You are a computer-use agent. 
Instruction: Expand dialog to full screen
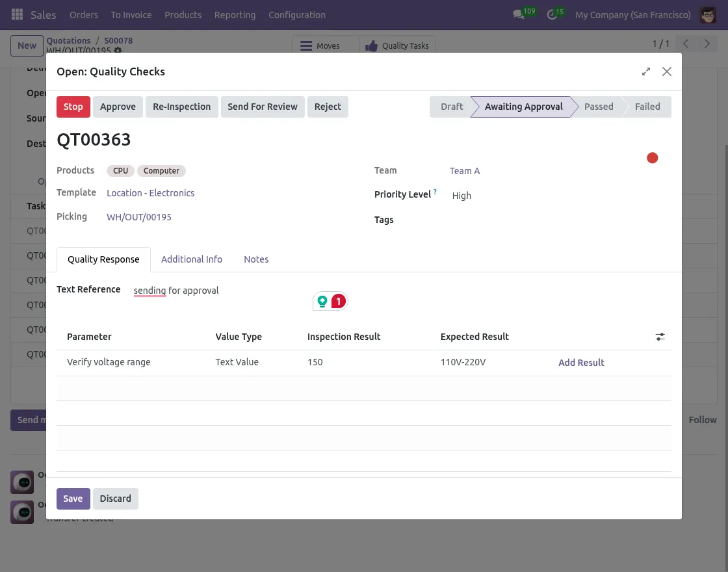(x=646, y=71)
